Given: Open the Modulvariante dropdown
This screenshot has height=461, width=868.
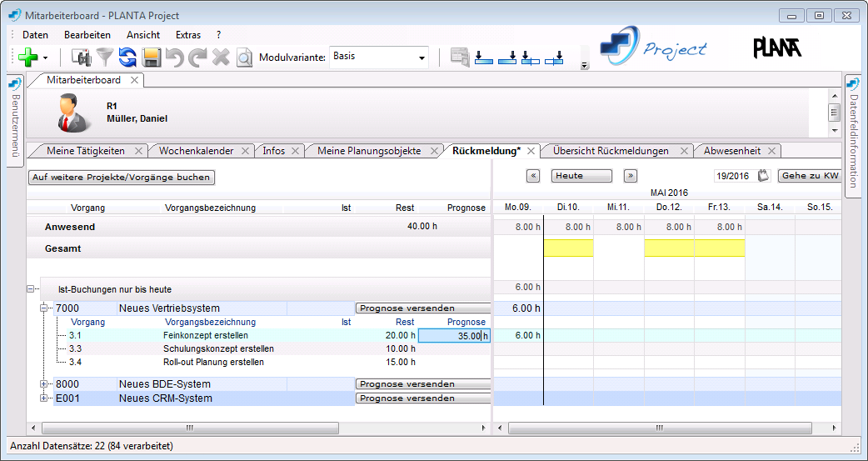Looking at the screenshot, I should (422, 58).
